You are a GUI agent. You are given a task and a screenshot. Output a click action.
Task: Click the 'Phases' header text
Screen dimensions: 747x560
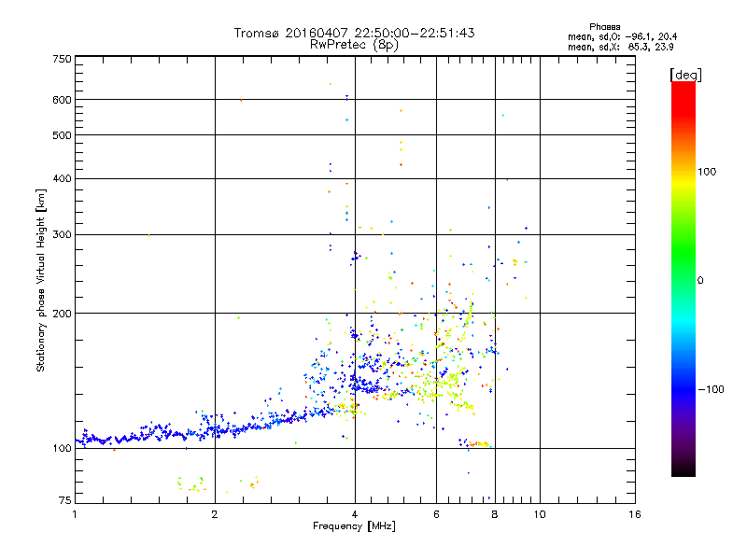tap(604, 27)
